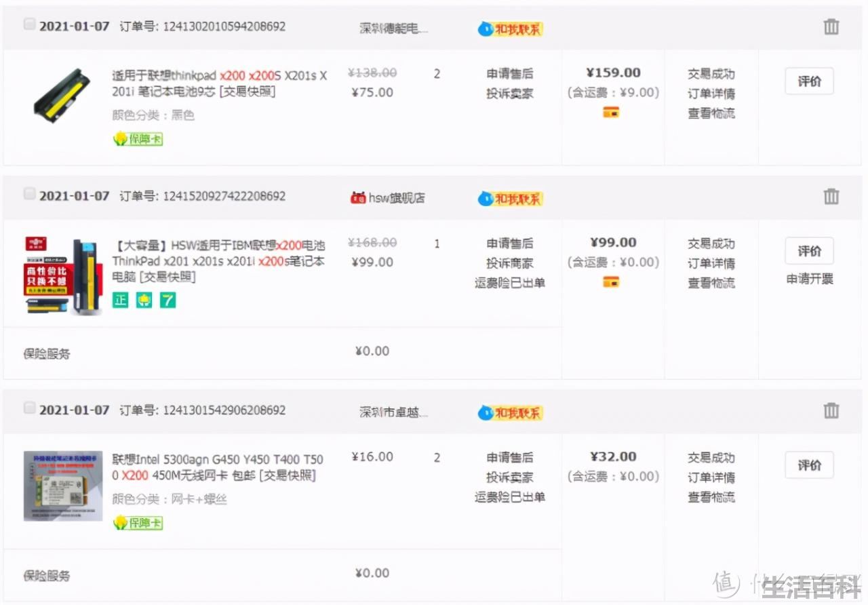Open the Intel 5300agn wireless card title

[218, 467]
